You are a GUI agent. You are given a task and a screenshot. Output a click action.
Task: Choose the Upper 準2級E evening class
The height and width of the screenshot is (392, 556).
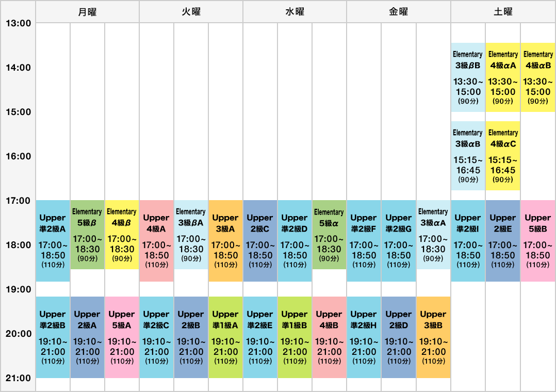point(260,337)
